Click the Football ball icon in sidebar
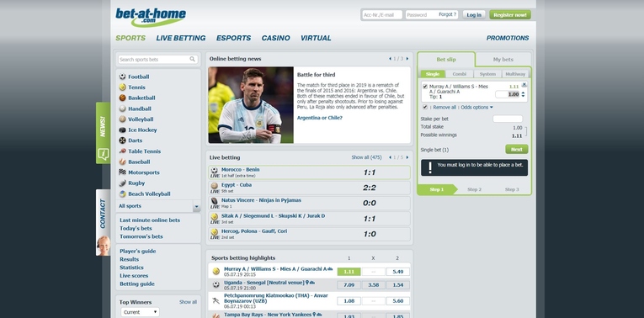Screen dimensions: 644x318 tap(122, 77)
